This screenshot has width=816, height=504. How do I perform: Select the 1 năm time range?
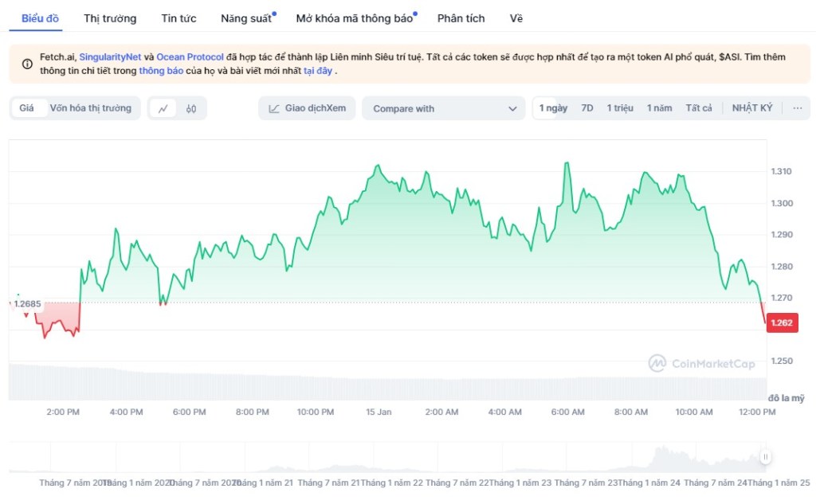pyautogui.click(x=659, y=108)
